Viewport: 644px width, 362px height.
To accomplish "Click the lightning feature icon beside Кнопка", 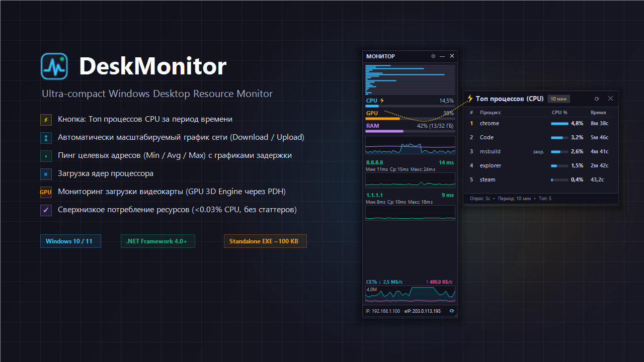I will (46, 120).
